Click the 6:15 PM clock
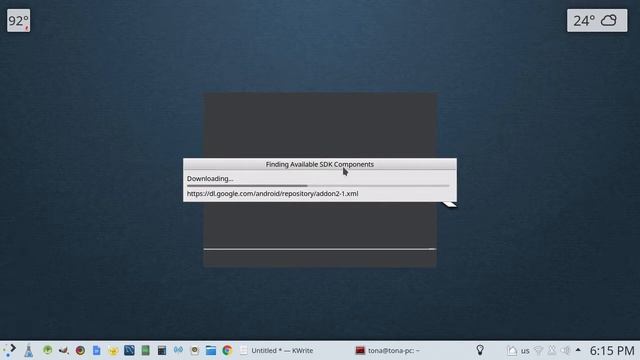 click(612, 350)
